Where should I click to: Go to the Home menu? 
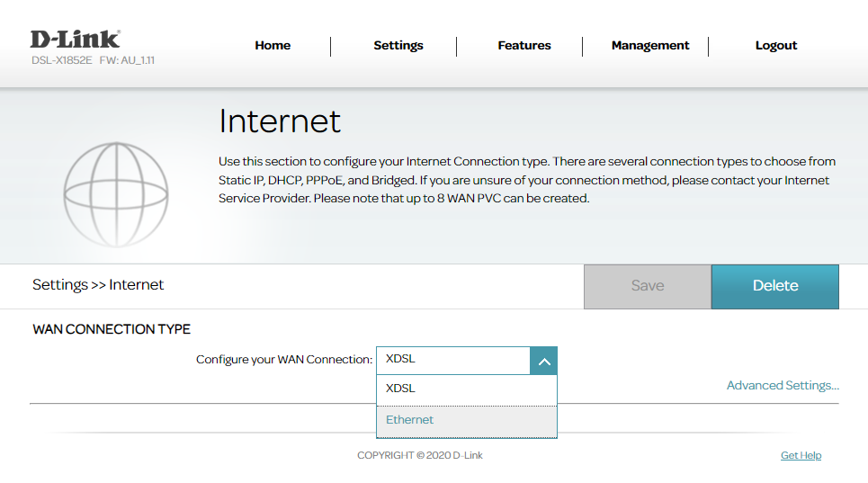pyautogui.click(x=273, y=46)
